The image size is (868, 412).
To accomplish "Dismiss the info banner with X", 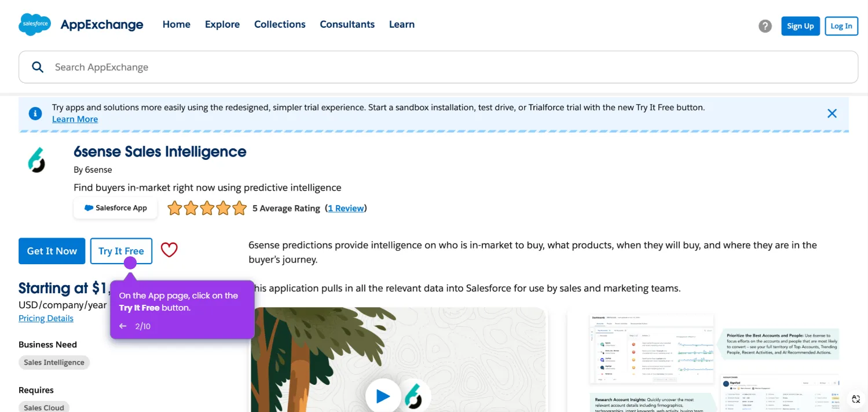I will click(x=832, y=114).
